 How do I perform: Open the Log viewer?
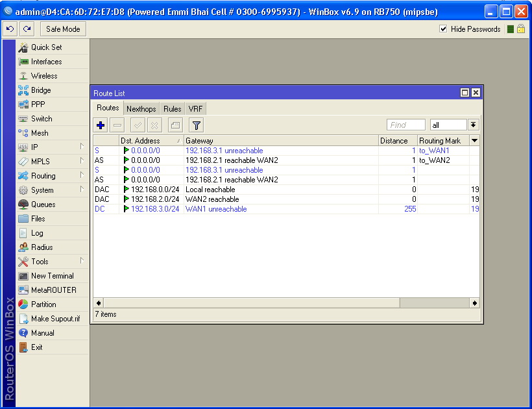click(x=53, y=233)
